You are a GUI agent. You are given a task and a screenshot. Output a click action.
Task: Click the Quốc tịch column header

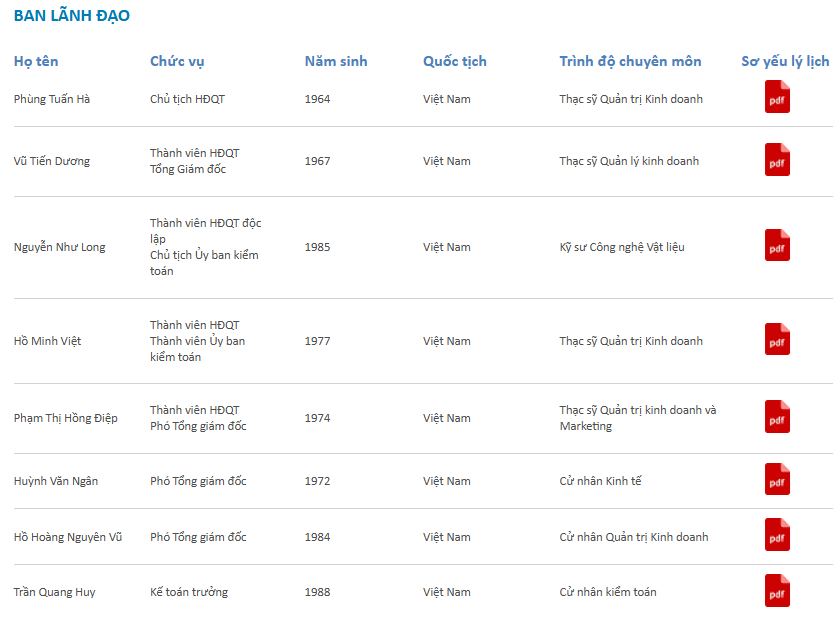point(455,62)
